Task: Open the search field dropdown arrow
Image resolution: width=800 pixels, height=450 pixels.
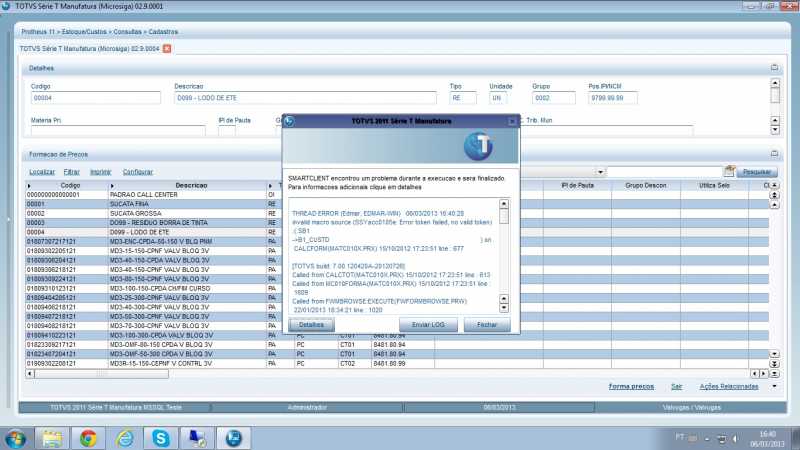Action: (x=600, y=172)
